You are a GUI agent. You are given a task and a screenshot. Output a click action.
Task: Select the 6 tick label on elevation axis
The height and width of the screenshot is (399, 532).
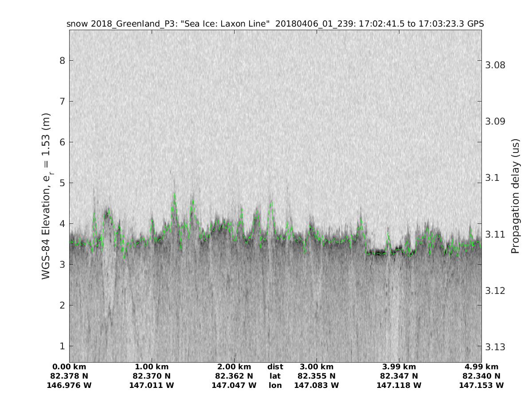tap(63, 142)
